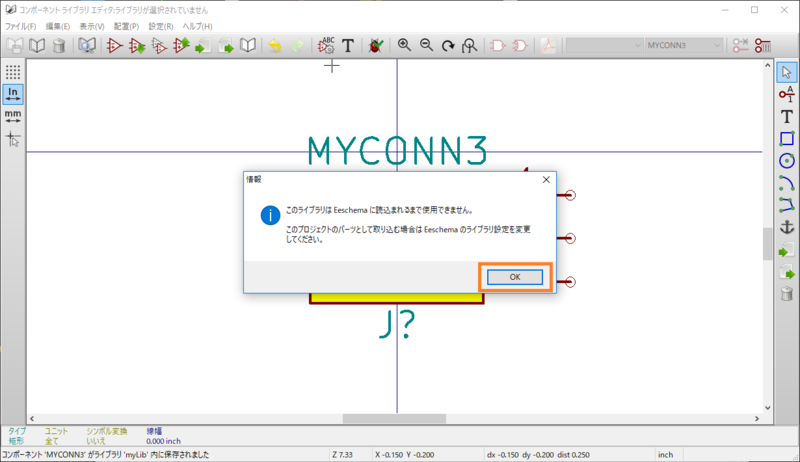Select the circle drawing tool

[x=787, y=161]
